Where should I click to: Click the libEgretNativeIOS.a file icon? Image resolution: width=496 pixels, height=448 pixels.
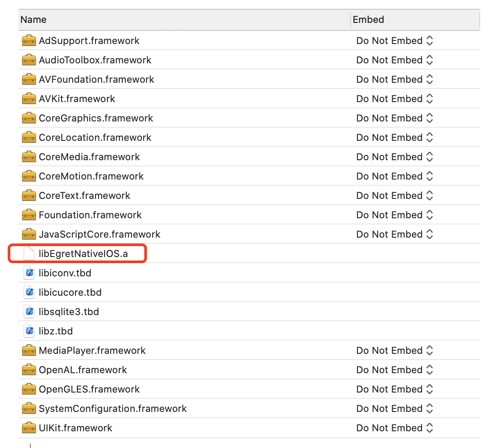pyautogui.click(x=29, y=254)
